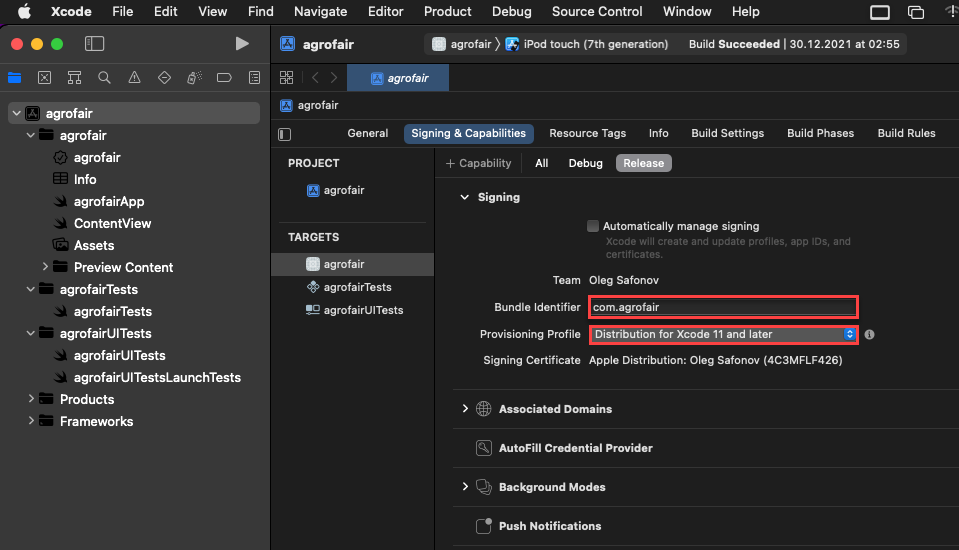This screenshot has height=550, width=959.
Task: Go forward with the editor right arrow
Action: pos(334,78)
